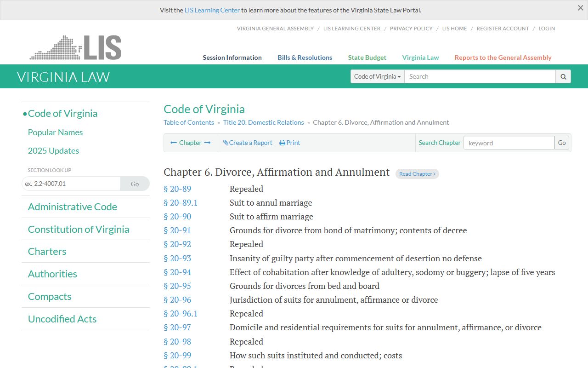Click the LIS Virginia logo
588x368 pixels.
click(x=76, y=47)
